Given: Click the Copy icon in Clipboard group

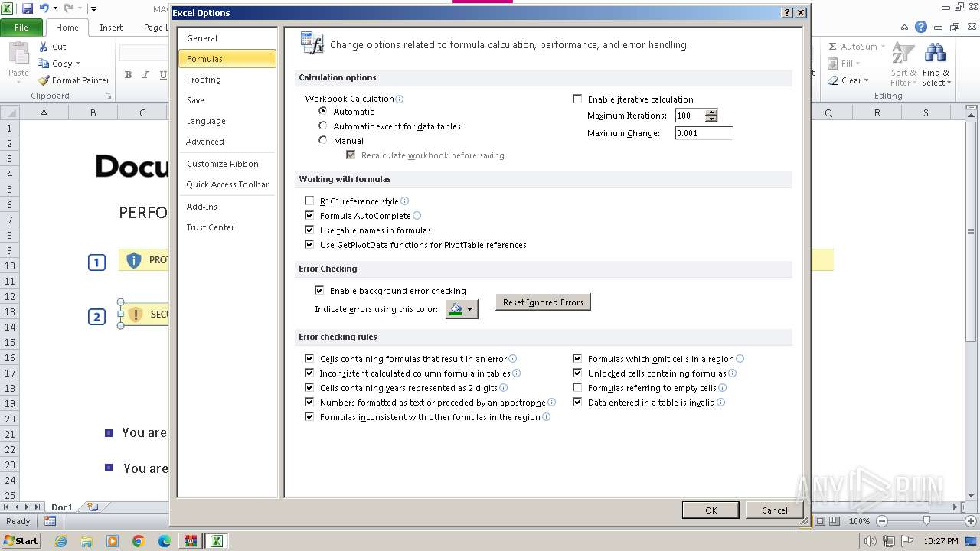Looking at the screenshot, I should tap(44, 64).
